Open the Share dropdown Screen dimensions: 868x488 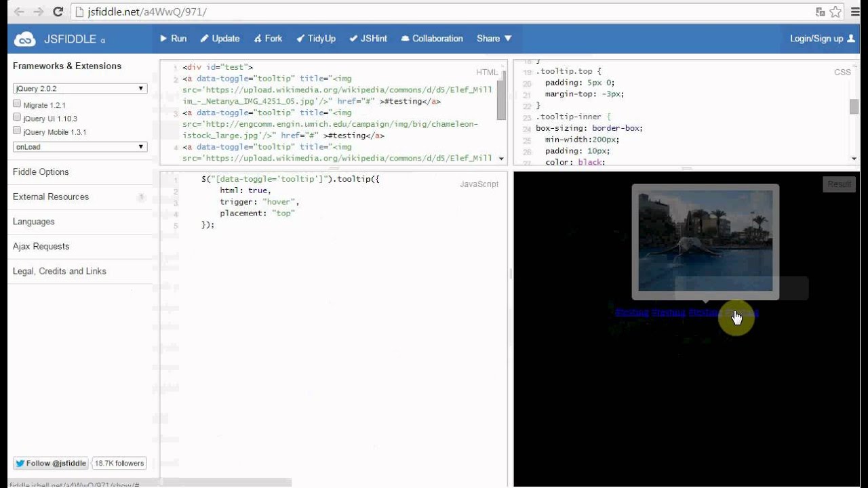[x=494, y=39]
